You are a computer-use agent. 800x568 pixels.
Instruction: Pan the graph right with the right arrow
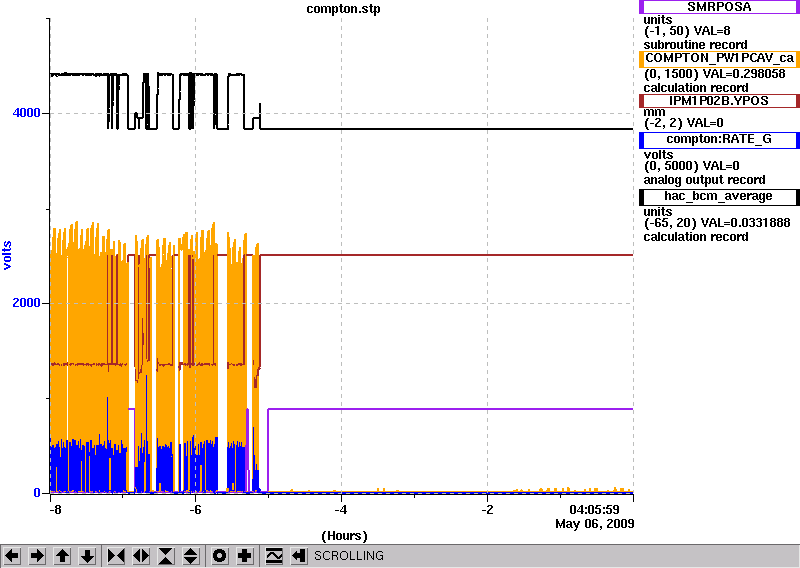click(x=37, y=555)
